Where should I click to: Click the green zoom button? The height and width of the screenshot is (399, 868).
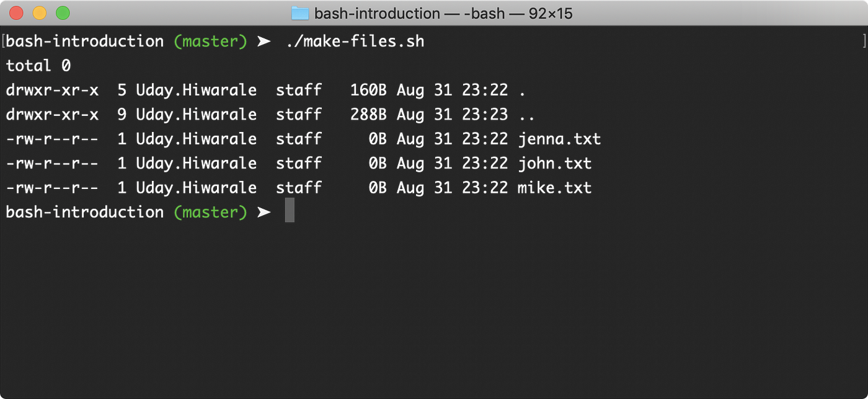tap(62, 12)
